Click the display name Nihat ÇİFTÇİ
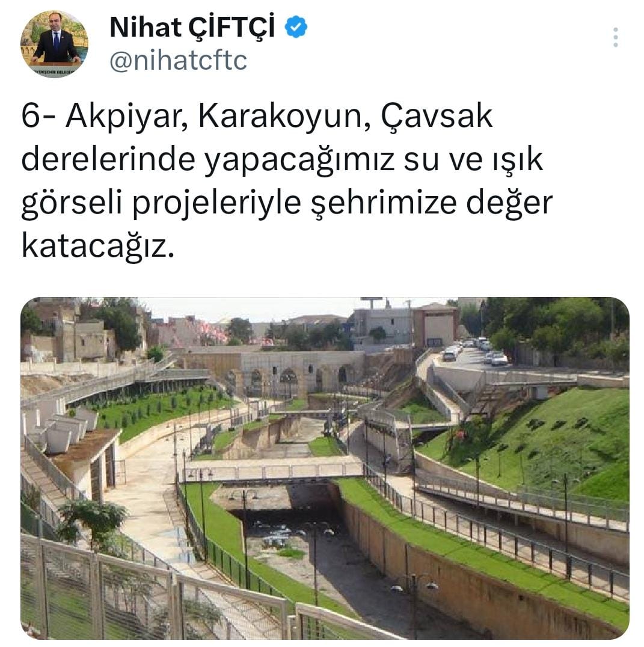 pos(192,27)
